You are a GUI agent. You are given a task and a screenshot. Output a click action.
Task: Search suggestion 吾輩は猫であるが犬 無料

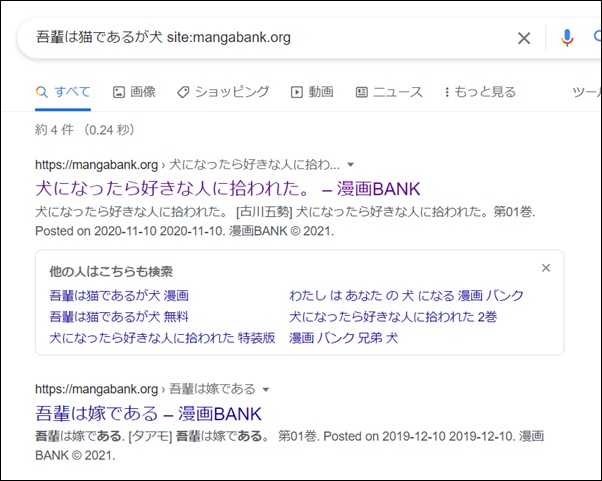pyautogui.click(x=119, y=317)
